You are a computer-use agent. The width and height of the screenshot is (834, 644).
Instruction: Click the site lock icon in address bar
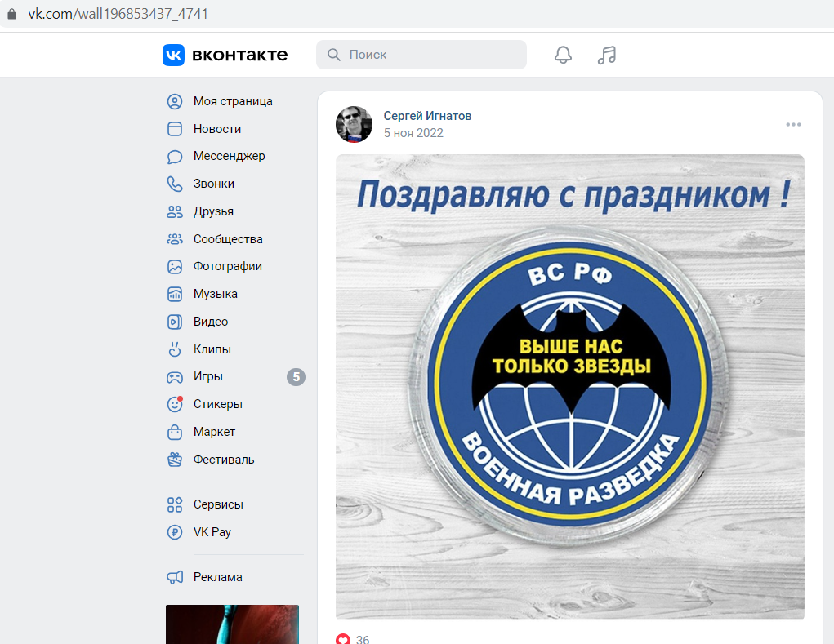11,14
